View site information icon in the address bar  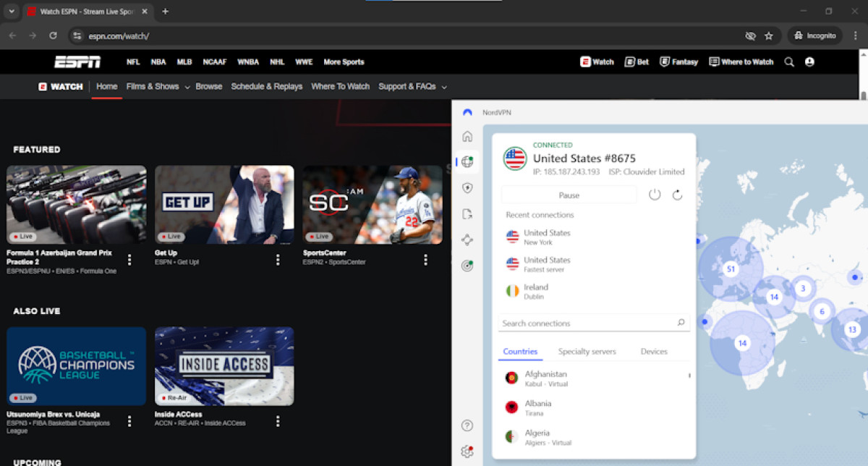click(x=78, y=35)
